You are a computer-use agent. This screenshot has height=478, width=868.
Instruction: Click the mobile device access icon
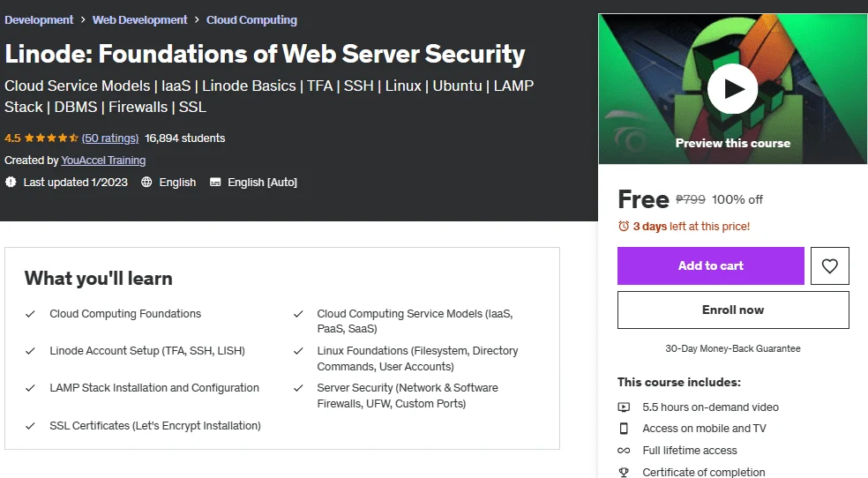click(624, 429)
